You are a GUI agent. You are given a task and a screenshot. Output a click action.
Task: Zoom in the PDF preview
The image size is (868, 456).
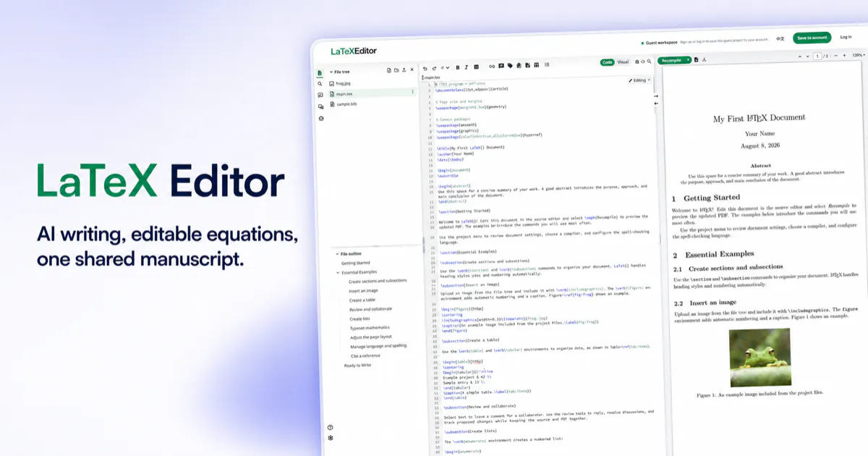pyautogui.click(x=844, y=56)
